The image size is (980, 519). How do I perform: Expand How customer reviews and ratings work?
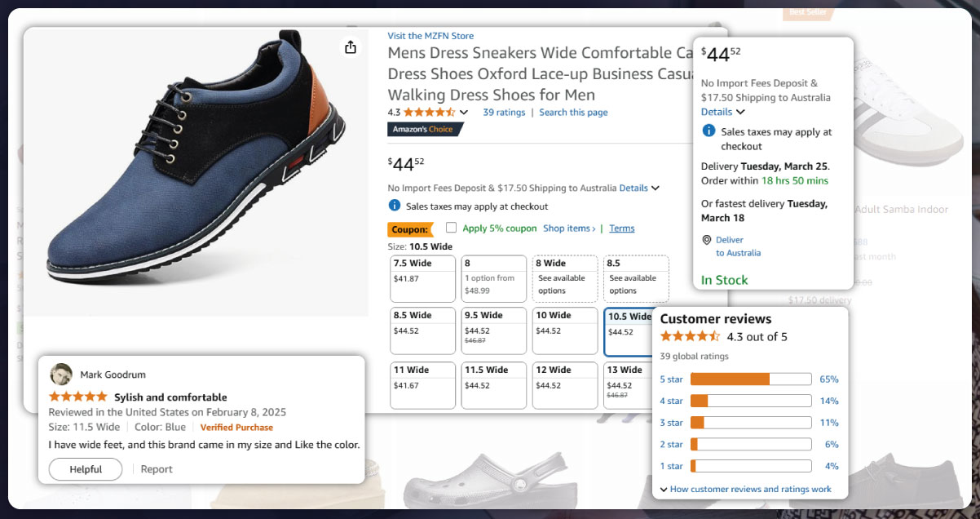point(745,490)
